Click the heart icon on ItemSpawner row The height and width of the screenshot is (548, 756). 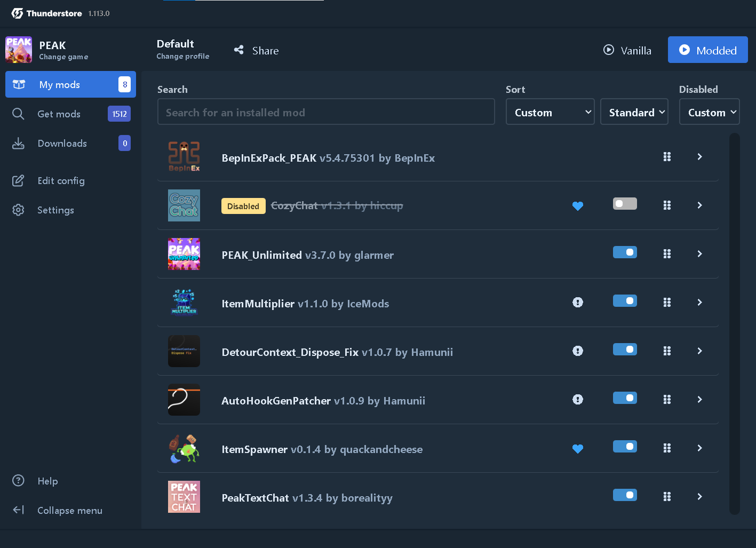[x=578, y=449]
